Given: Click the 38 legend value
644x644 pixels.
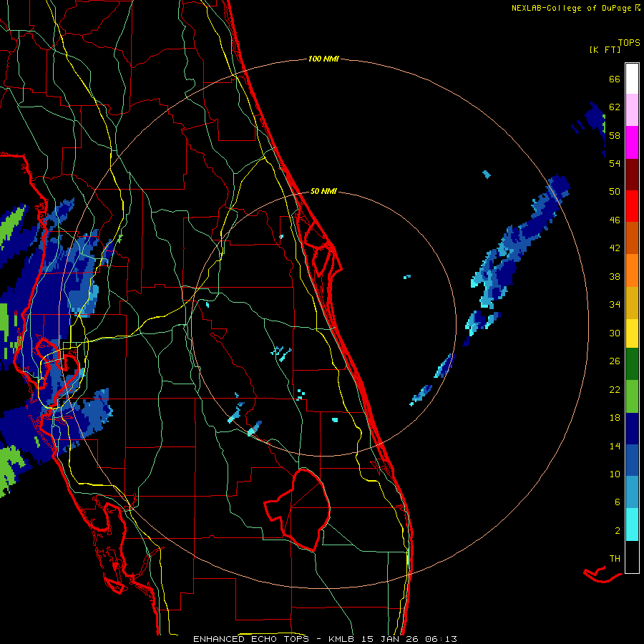Looking at the screenshot, I should click(x=615, y=276).
